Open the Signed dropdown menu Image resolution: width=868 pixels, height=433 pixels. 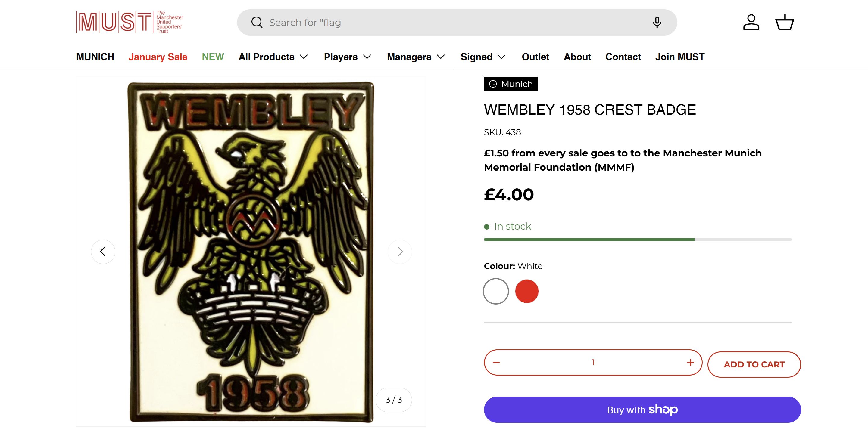tap(483, 57)
